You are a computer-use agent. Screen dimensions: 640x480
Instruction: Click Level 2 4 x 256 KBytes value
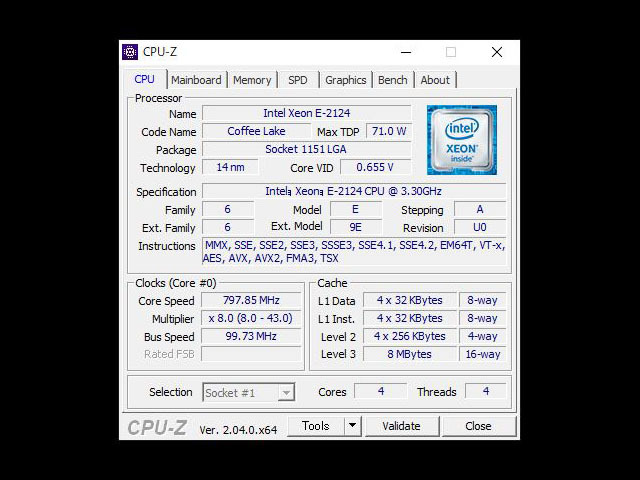pyautogui.click(x=410, y=336)
